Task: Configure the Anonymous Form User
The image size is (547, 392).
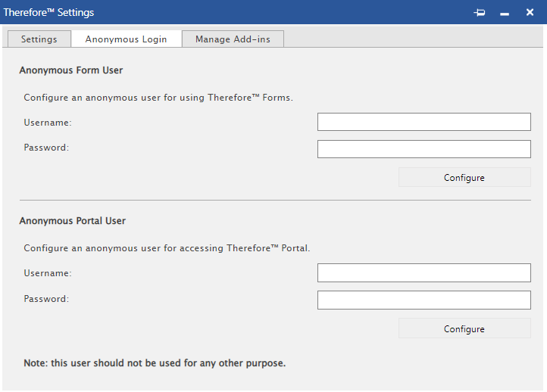Action: click(x=464, y=177)
